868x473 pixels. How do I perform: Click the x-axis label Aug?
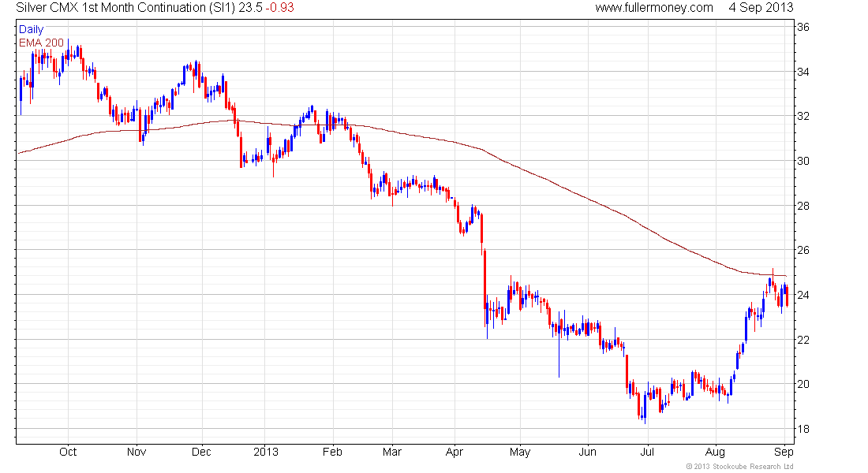coord(715,453)
